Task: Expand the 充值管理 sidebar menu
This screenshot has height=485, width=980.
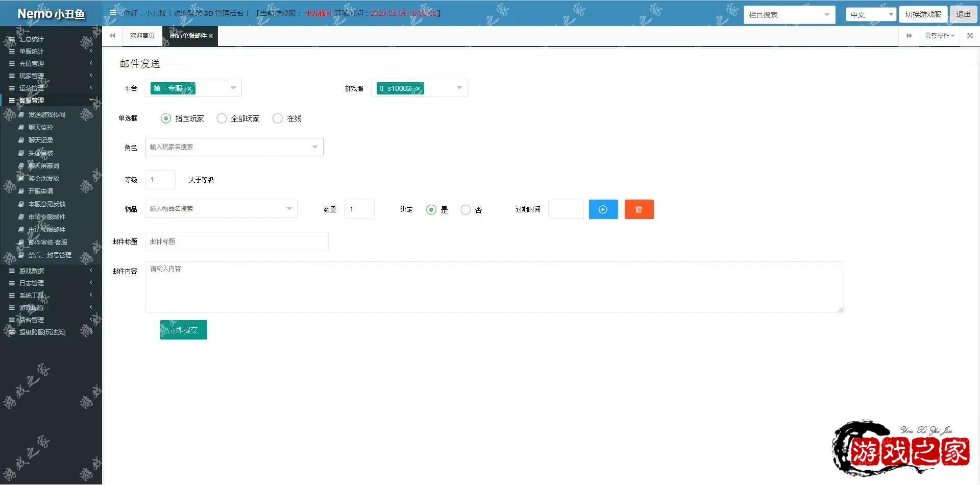Action: (x=32, y=64)
